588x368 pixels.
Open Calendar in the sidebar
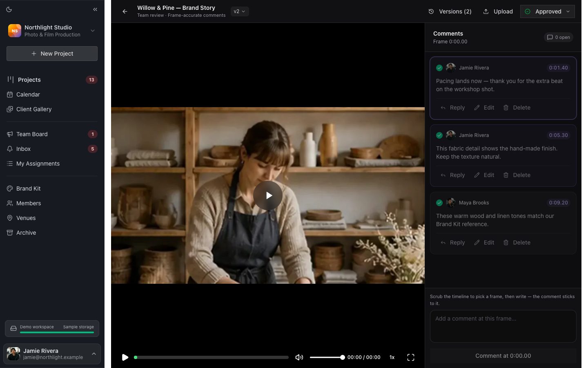(52, 94)
